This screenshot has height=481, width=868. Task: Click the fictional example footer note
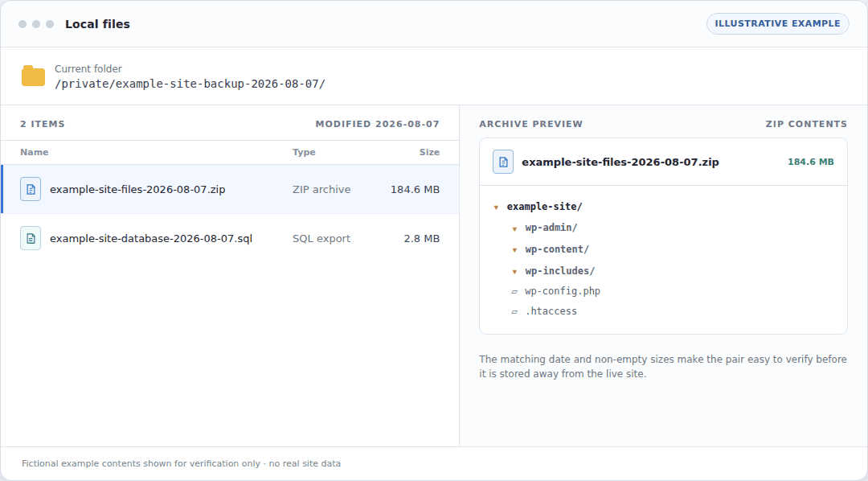point(181,463)
